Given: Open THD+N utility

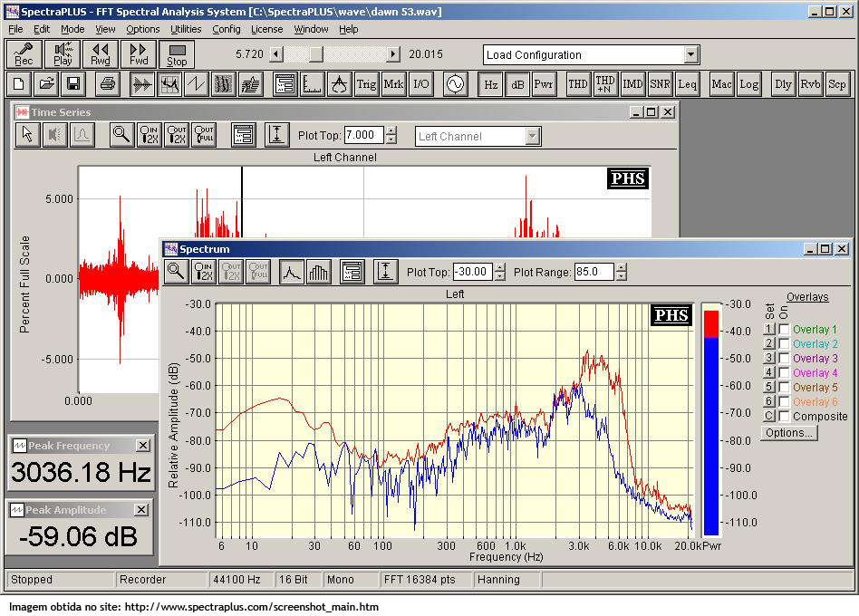Looking at the screenshot, I should click(x=604, y=84).
